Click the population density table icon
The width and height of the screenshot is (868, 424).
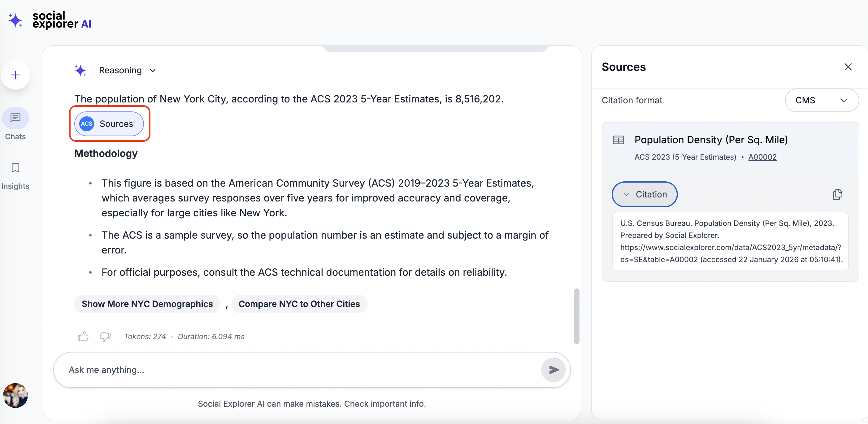(618, 140)
